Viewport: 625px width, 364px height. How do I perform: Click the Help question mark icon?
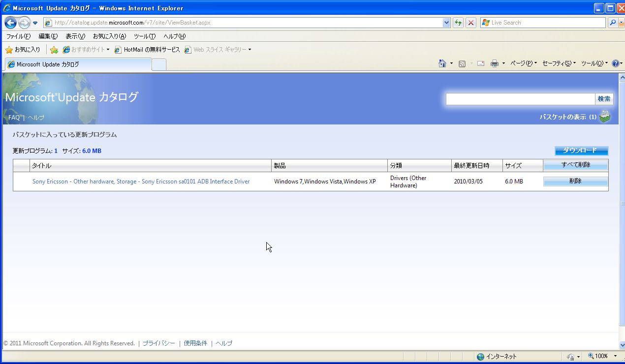point(615,63)
